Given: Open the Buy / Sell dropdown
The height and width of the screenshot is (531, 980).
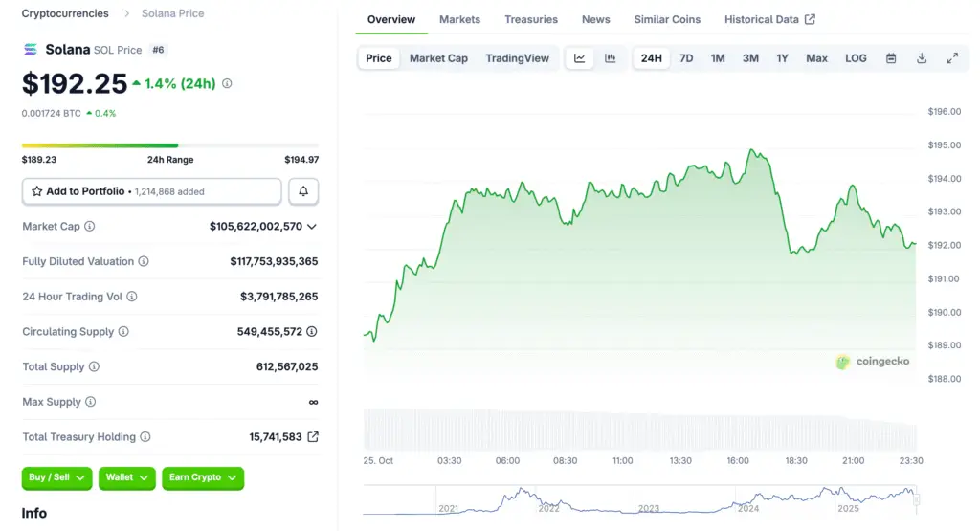Looking at the screenshot, I should [56, 477].
